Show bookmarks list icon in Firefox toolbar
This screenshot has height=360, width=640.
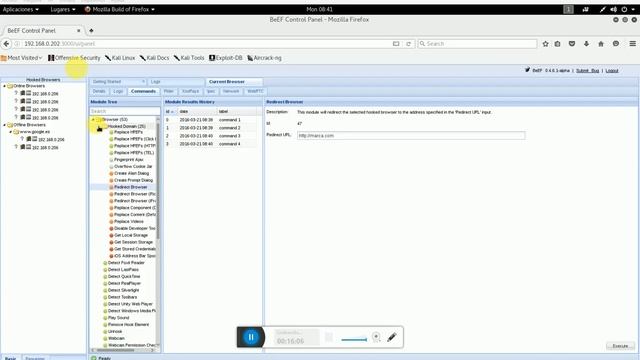pyautogui.click(x=558, y=44)
